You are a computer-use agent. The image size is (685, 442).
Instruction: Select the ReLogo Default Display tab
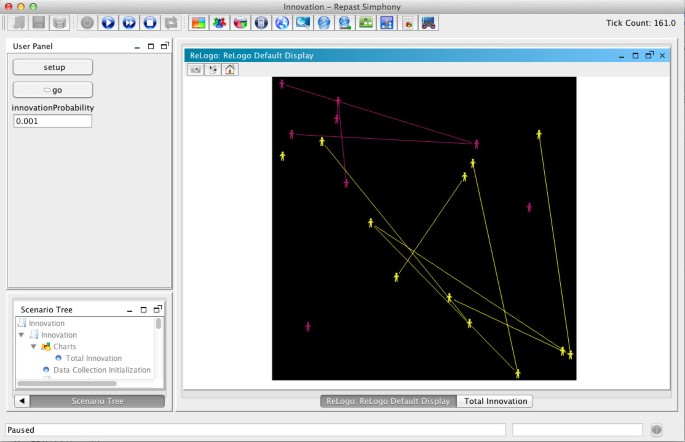[x=389, y=401]
